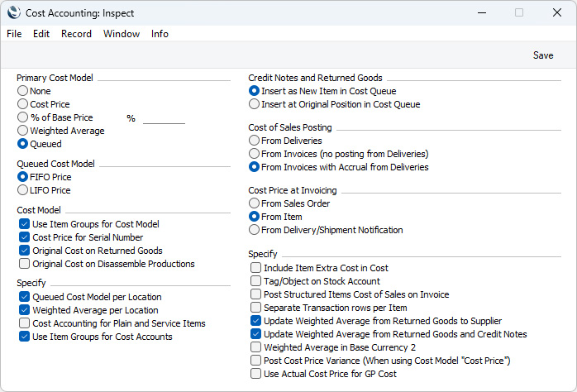Toggle Use Item Groups for Cost Model
Image resolution: width=577 pixels, height=392 pixels.
point(24,224)
